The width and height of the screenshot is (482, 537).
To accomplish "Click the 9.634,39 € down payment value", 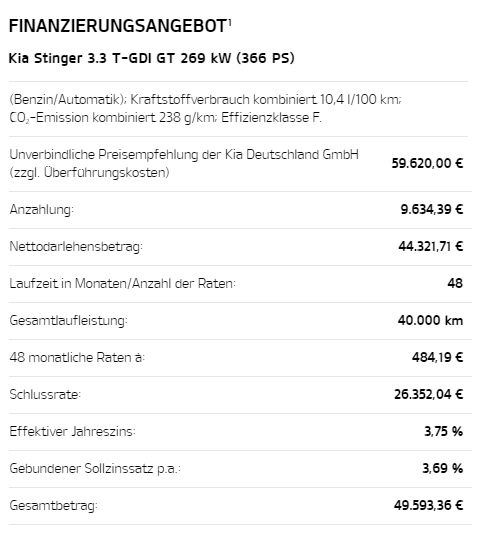I will point(432,209).
